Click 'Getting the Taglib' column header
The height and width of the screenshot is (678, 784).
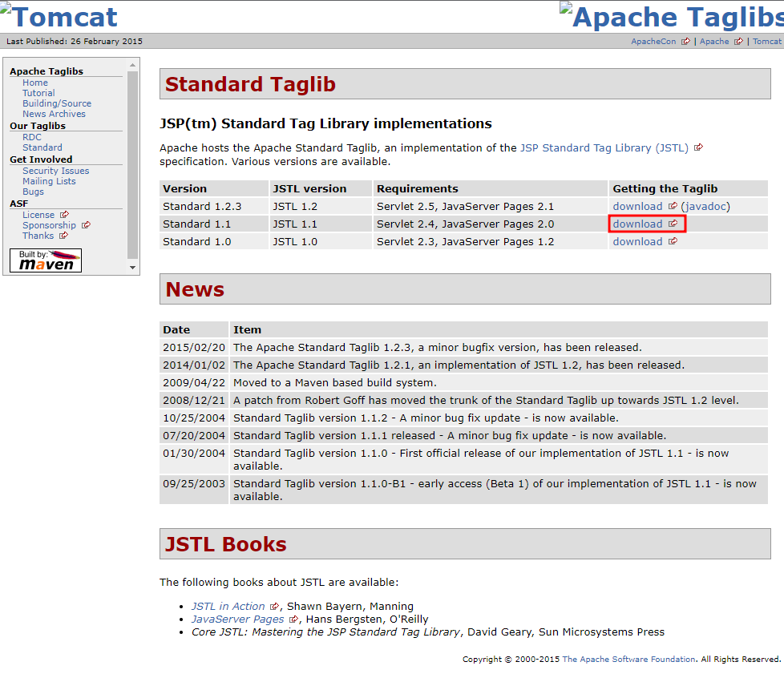(689, 188)
